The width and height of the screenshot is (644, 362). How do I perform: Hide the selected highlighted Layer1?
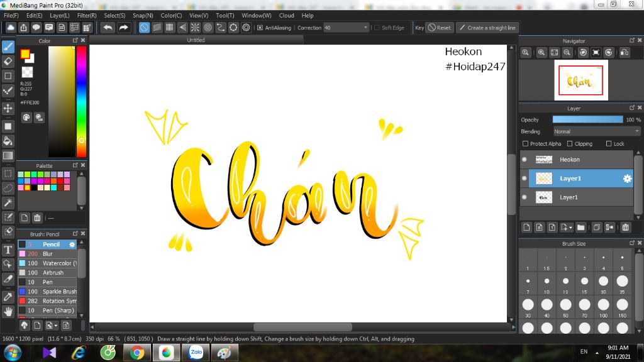tap(525, 178)
